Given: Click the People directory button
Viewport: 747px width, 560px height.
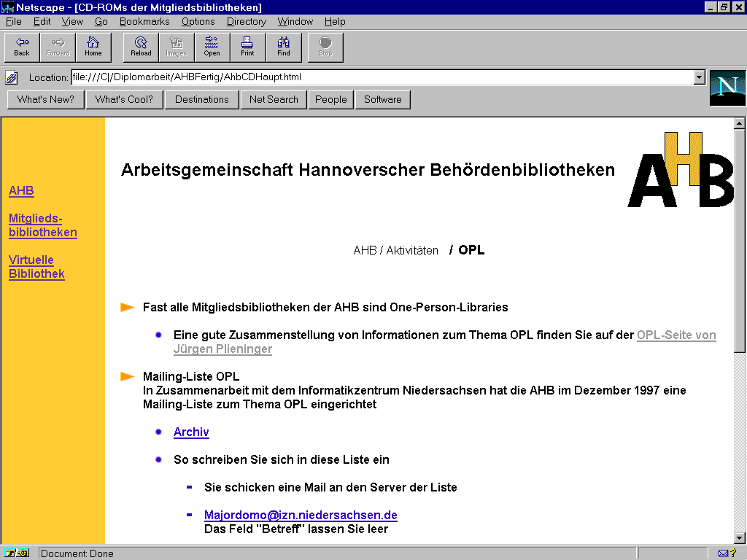Looking at the screenshot, I should 331,99.
